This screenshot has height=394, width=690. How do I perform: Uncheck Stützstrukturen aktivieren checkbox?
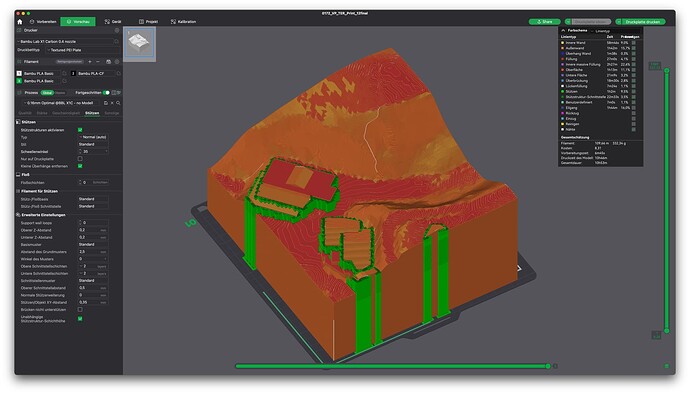(x=80, y=130)
